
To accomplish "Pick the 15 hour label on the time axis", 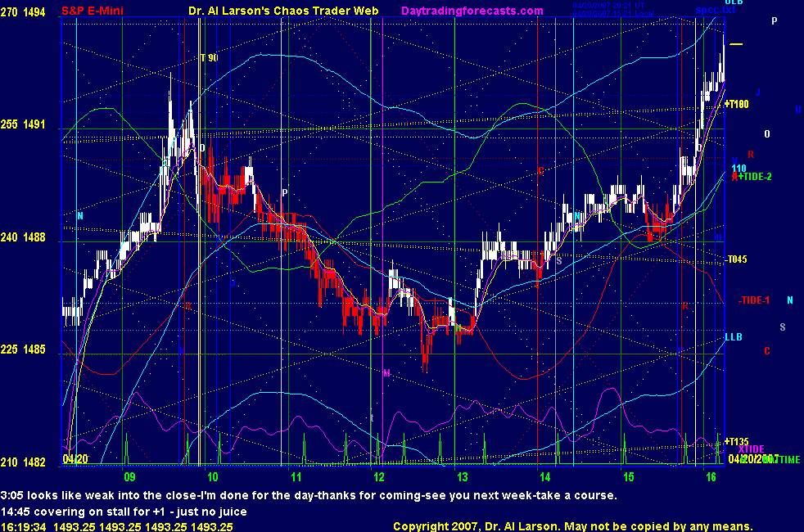I will 629,477.
